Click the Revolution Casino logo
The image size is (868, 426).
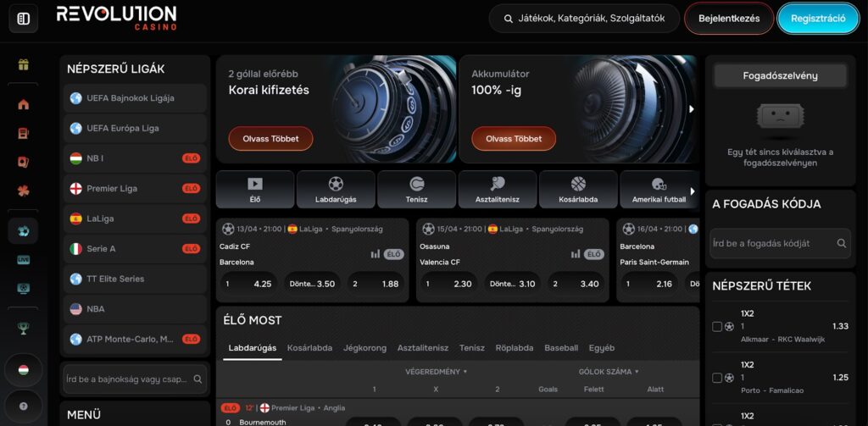[117, 18]
